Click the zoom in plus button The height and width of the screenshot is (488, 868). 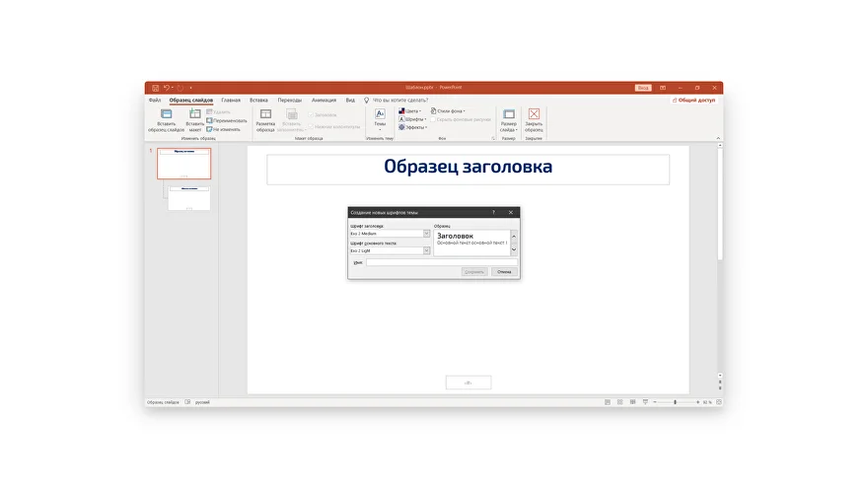tap(697, 402)
